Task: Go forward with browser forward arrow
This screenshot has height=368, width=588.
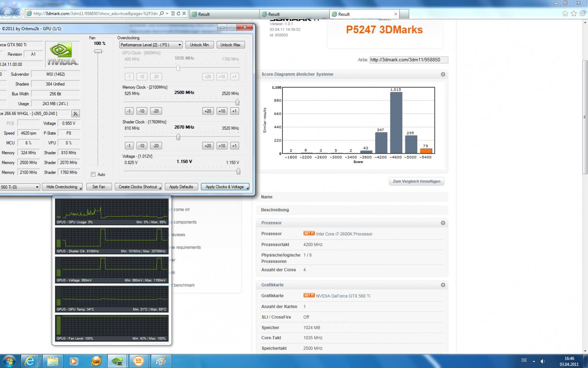Action: 19,13
